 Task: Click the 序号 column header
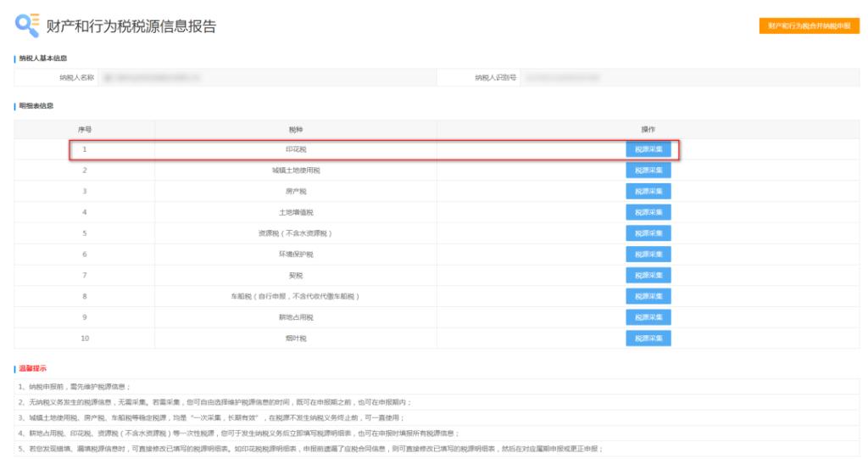tap(85, 129)
